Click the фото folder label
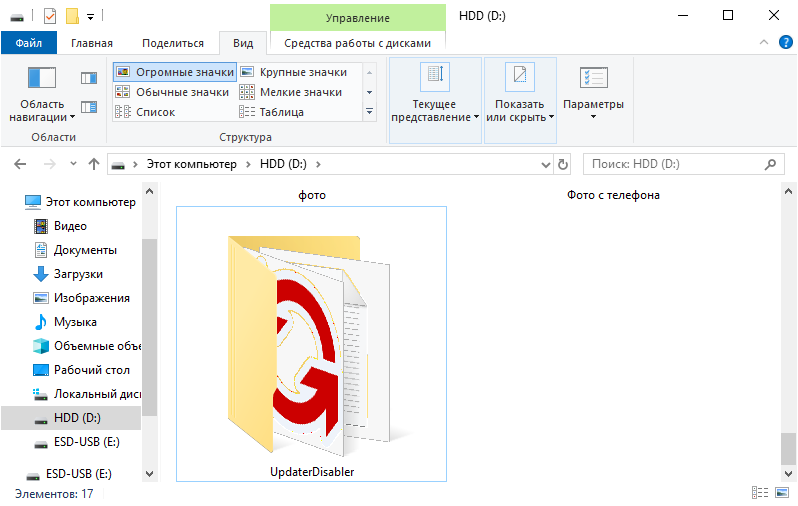 coord(311,195)
